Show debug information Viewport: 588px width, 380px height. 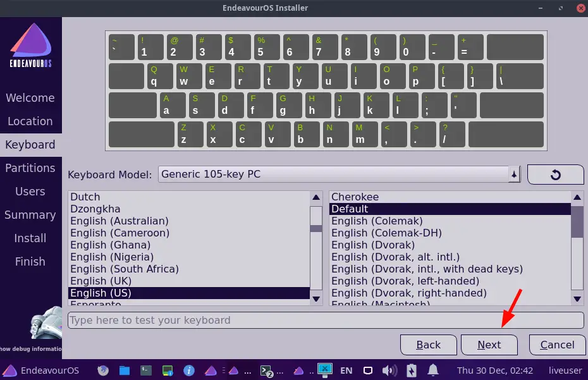(x=31, y=349)
